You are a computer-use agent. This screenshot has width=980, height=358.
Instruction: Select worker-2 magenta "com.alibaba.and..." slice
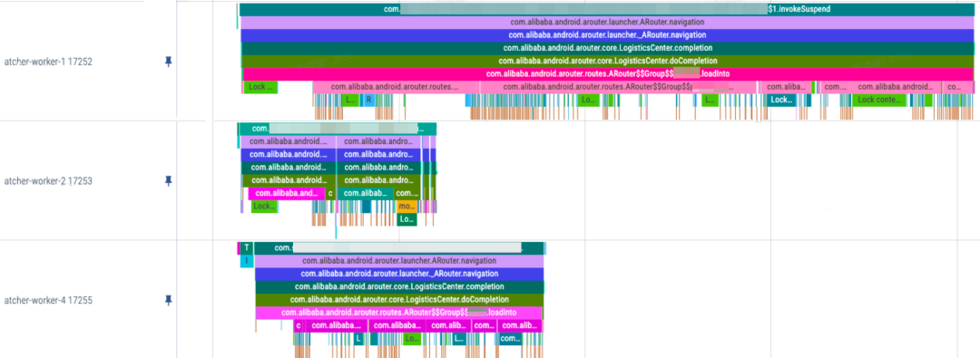[x=287, y=193]
